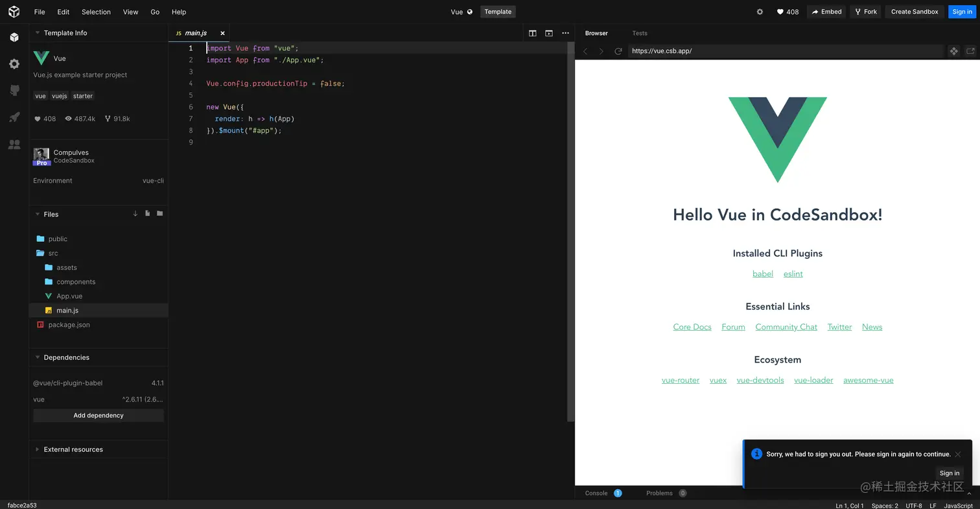Screen dimensions: 980x509
Task: Click the Embed button
Action: click(826, 12)
